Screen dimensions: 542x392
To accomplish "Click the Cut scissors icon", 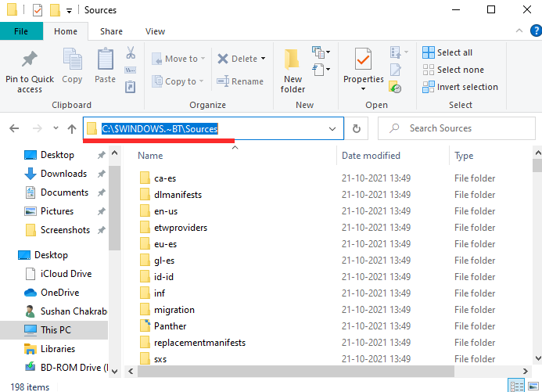I will pyautogui.click(x=130, y=53).
